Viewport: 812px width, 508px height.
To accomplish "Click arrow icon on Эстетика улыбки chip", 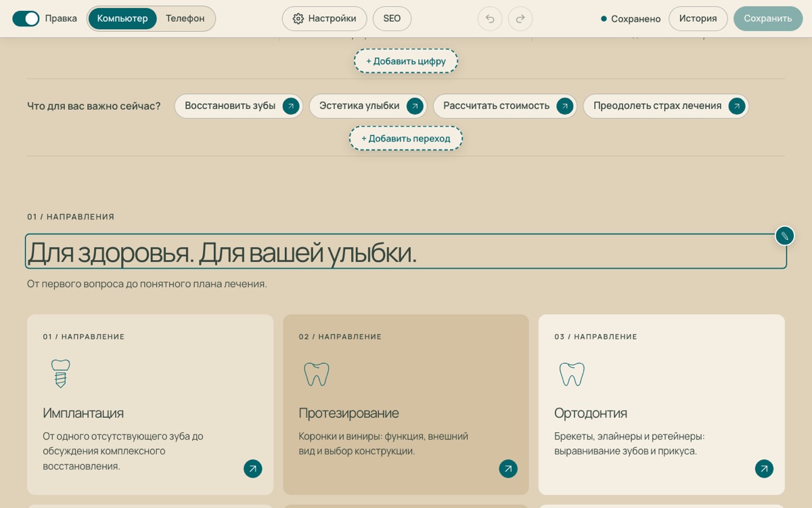I will point(415,106).
